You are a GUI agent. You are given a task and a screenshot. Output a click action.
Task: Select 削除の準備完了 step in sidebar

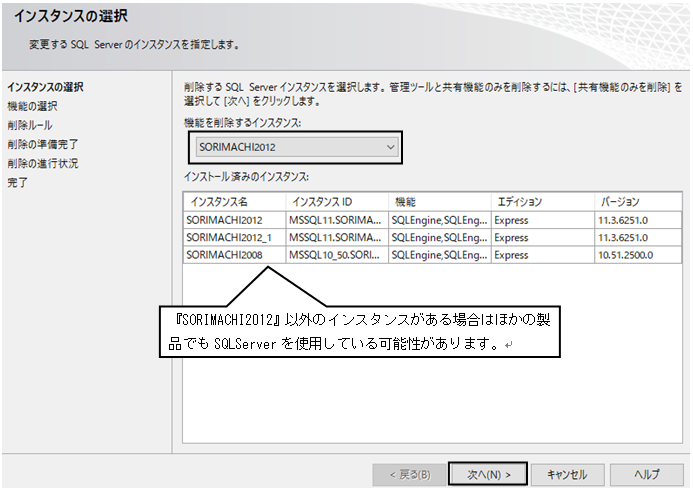coord(42,144)
